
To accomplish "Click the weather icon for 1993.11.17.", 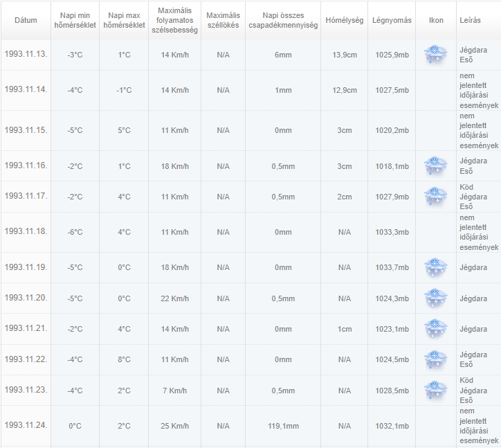I will (x=435, y=197).
